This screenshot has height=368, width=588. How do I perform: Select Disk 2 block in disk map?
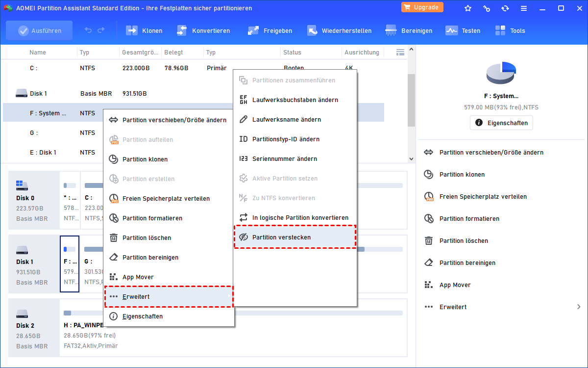tap(34, 328)
